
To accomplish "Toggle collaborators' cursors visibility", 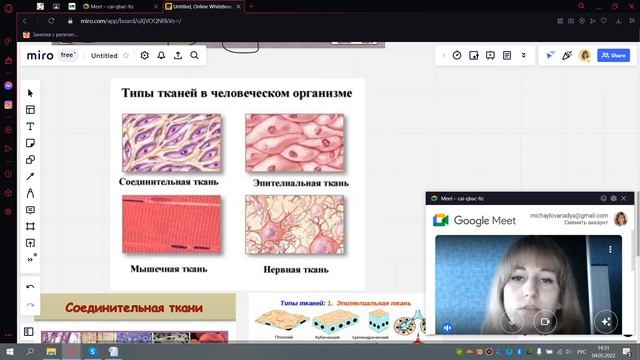I will pyautogui.click(x=550, y=56).
